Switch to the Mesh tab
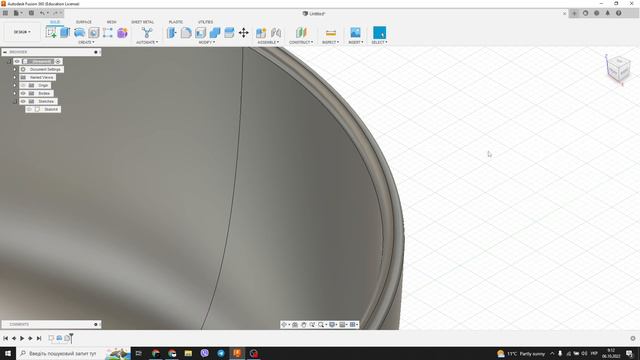 pyautogui.click(x=111, y=22)
